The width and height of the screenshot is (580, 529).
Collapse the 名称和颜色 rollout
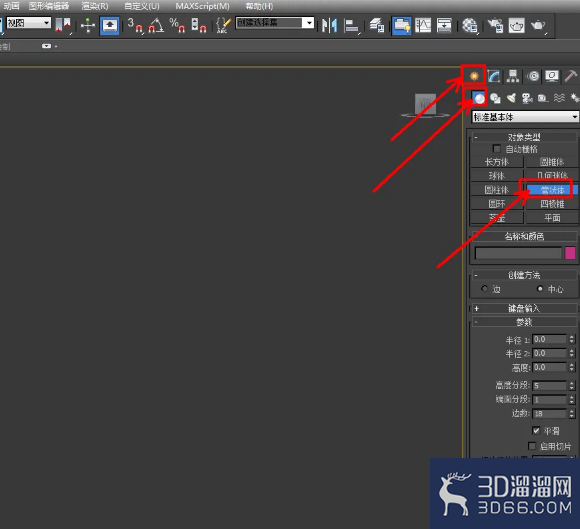coord(524,236)
